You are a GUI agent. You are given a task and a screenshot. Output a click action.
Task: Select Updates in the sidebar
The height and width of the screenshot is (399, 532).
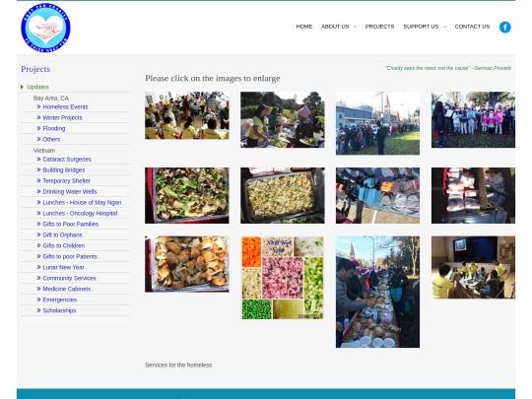[37, 87]
